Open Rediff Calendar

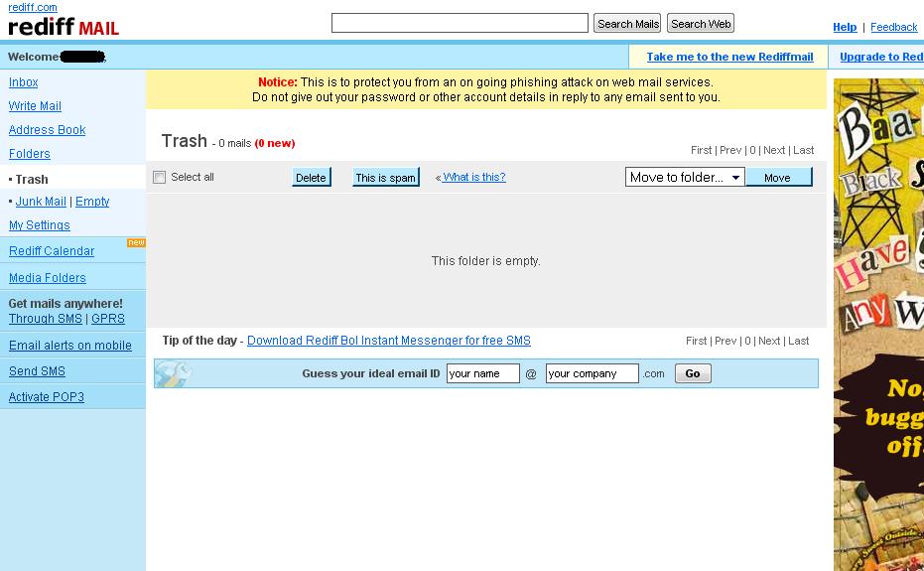52,251
